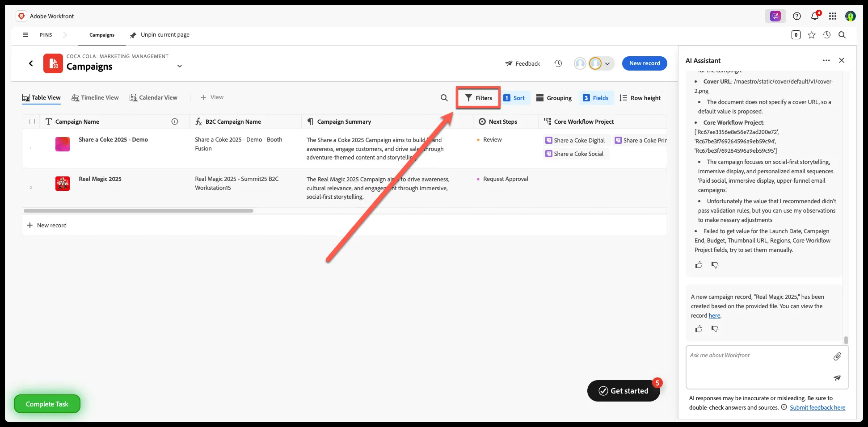Send the AI Assistant message
The height and width of the screenshot is (427, 868).
837,378
